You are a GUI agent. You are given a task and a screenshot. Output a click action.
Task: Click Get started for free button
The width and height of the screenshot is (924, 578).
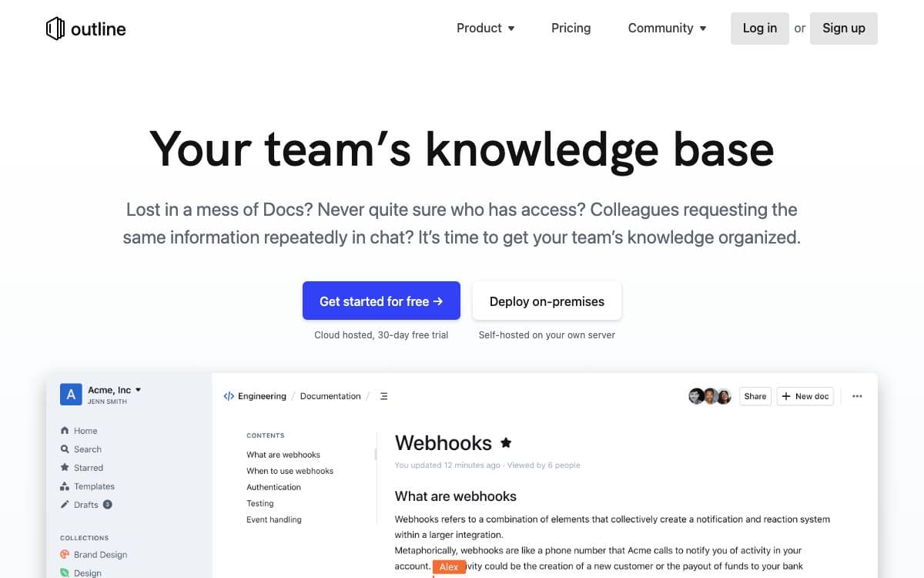[x=381, y=301]
